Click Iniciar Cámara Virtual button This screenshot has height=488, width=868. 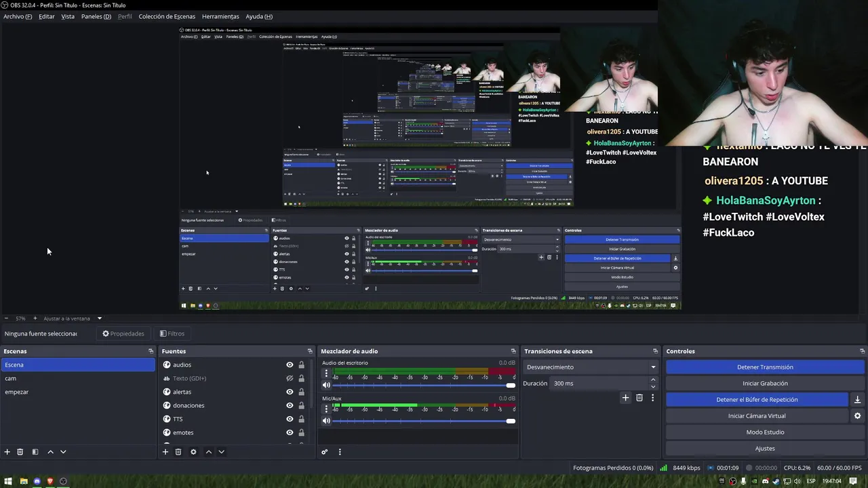pyautogui.click(x=757, y=416)
